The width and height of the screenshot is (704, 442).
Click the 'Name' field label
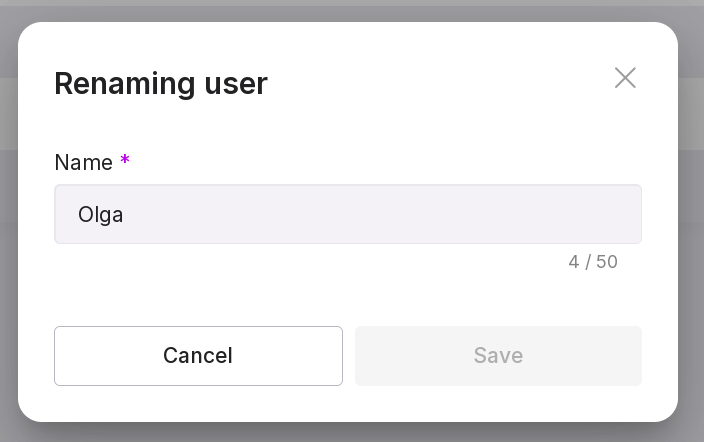pos(83,162)
